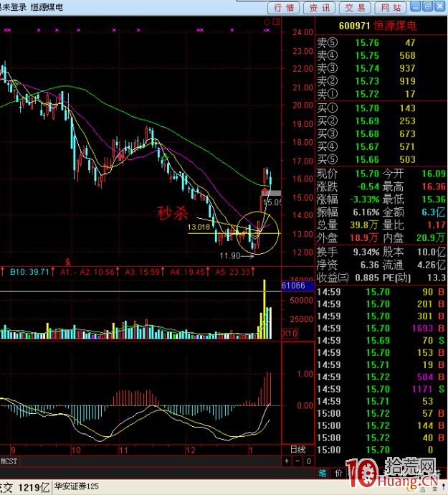Click the 11.90 low price label on the chart
This screenshot has width=448, height=495.
point(230,255)
